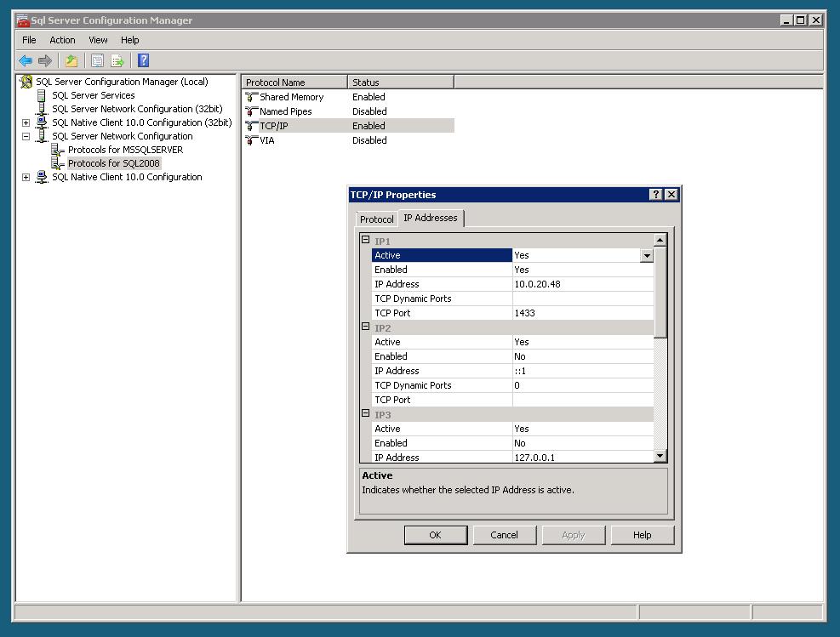The width and height of the screenshot is (840, 637).
Task: Switch to the Protocol tab
Action: tap(377, 219)
